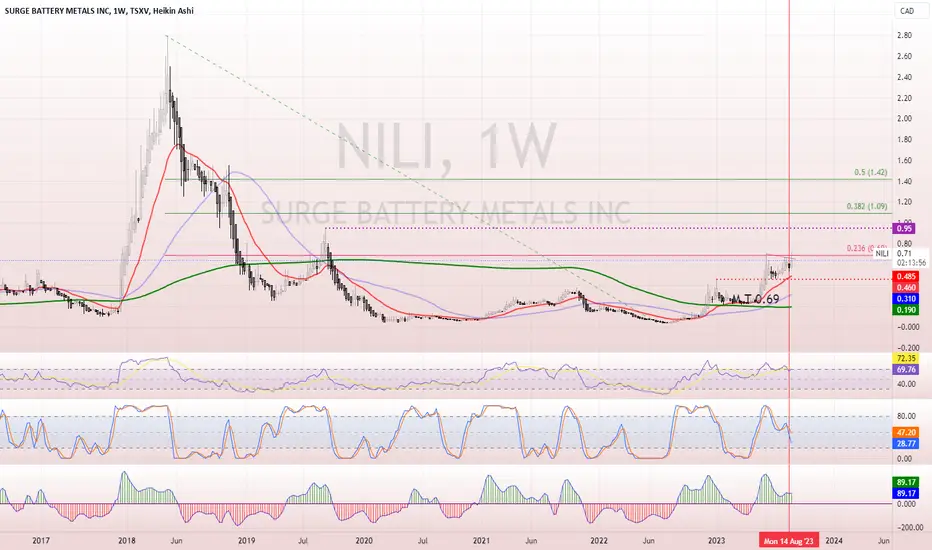Click the 2021 label on time axis
932x550 pixels.
(481, 540)
